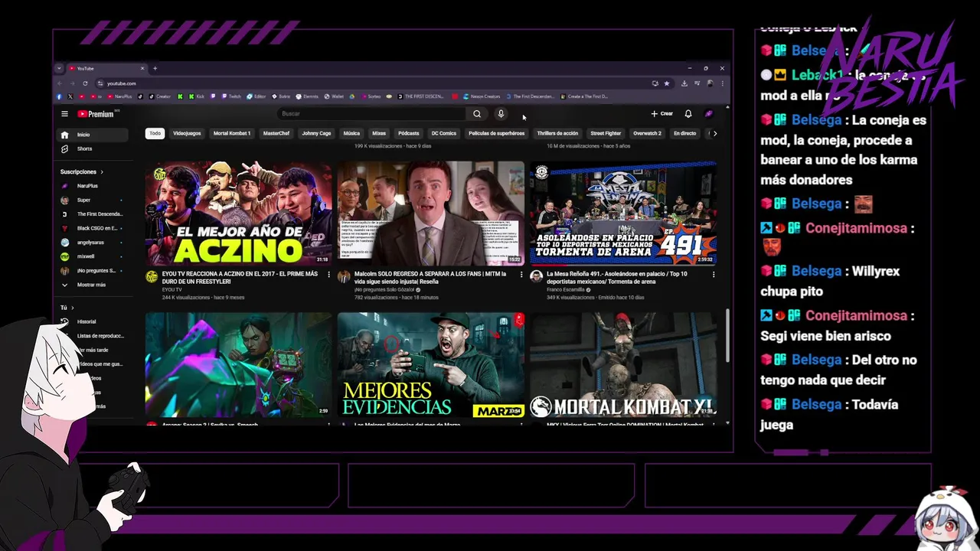The image size is (980, 551).
Task: Bookmark this page with the star icon
Action: [x=667, y=83]
